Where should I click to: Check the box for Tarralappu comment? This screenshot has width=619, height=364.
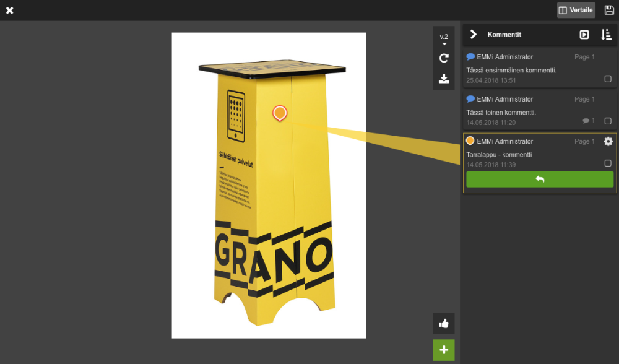point(608,163)
